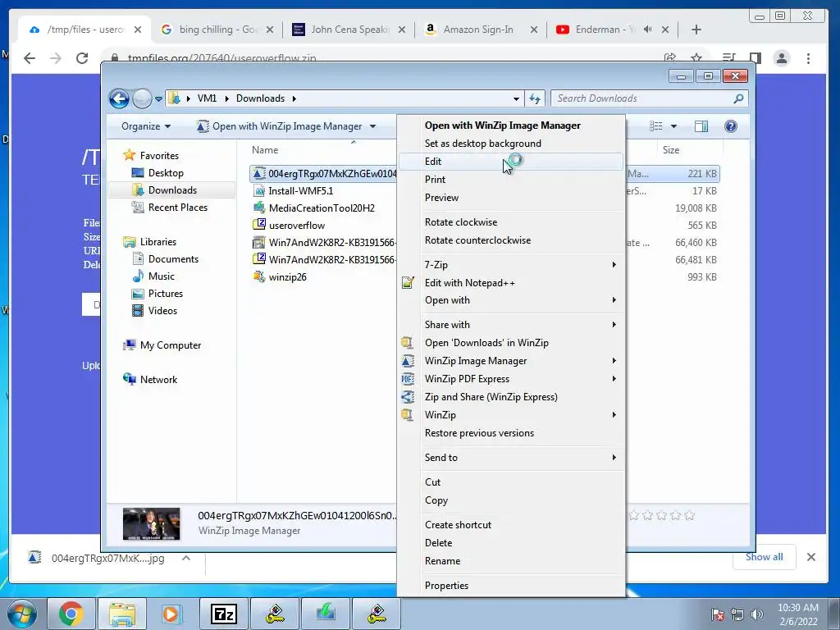Choose Open with WinZip Image Manager context entry

(x=510, y=126)
